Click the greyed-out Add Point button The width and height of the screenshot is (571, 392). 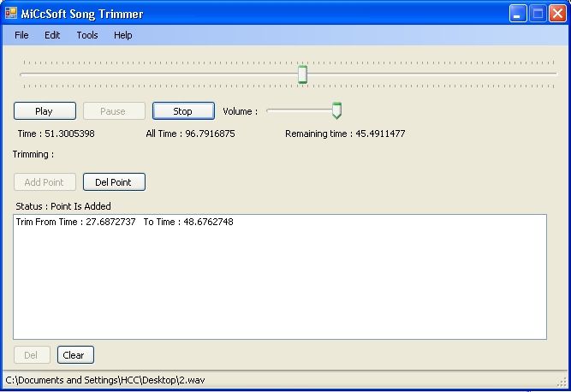click(45, 182)
